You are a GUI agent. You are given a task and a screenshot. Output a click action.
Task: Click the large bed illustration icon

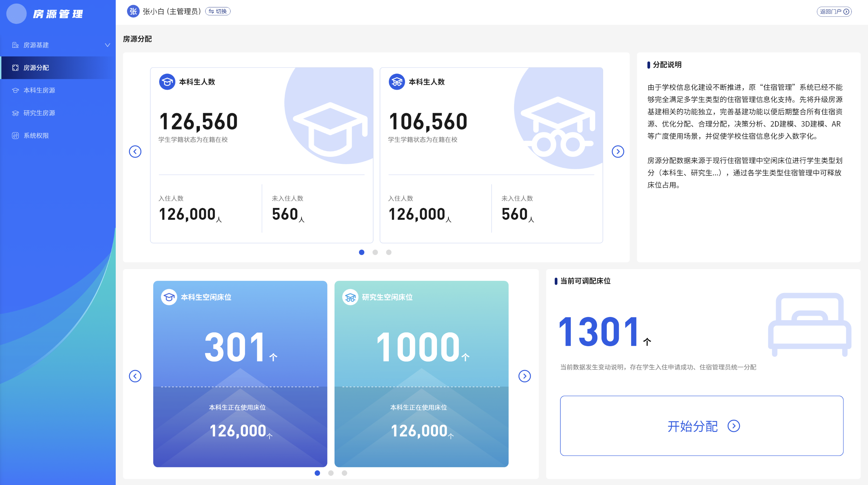pos(809,325)
